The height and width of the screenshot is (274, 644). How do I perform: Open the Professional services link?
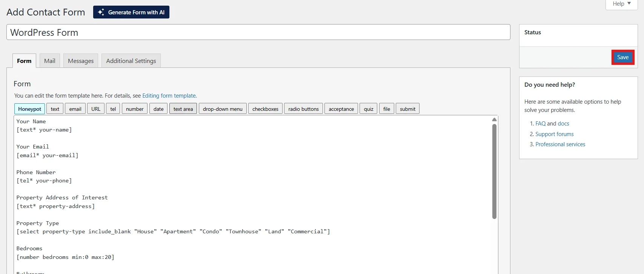[560, 144]
